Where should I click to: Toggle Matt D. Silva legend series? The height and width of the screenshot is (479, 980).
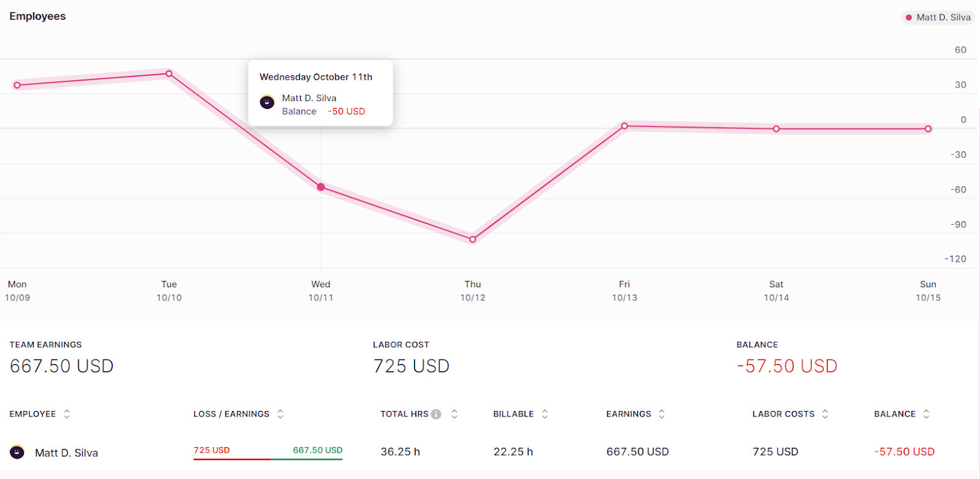point(938,17)
